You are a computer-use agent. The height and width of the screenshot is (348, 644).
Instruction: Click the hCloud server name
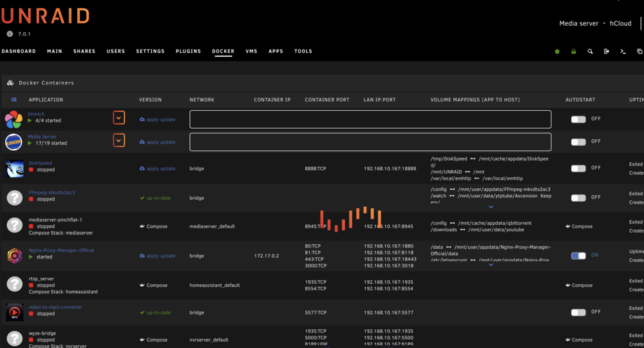[x=621, y=23]
